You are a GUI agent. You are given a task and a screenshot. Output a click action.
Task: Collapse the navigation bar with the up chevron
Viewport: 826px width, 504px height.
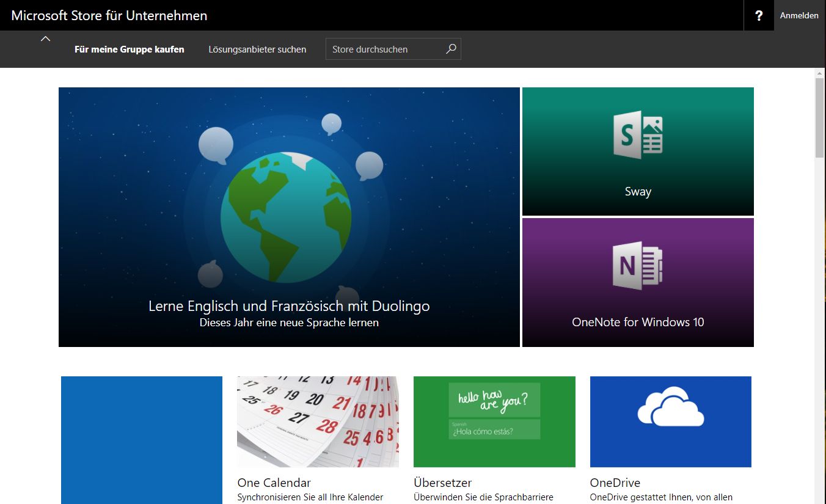pos(45,39)
